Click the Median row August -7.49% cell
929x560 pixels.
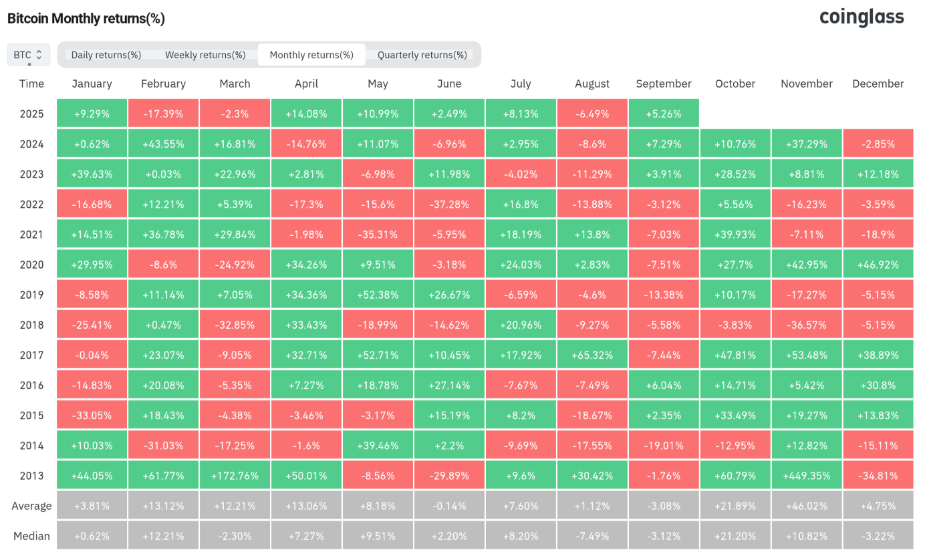click(592, 536)
